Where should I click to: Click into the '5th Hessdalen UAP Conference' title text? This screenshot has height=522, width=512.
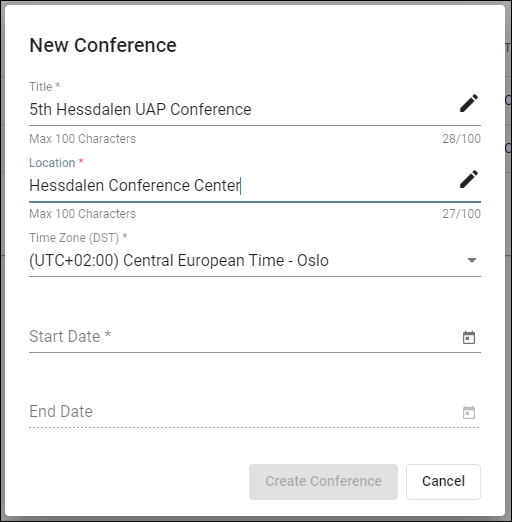click(x=140, y=109)
